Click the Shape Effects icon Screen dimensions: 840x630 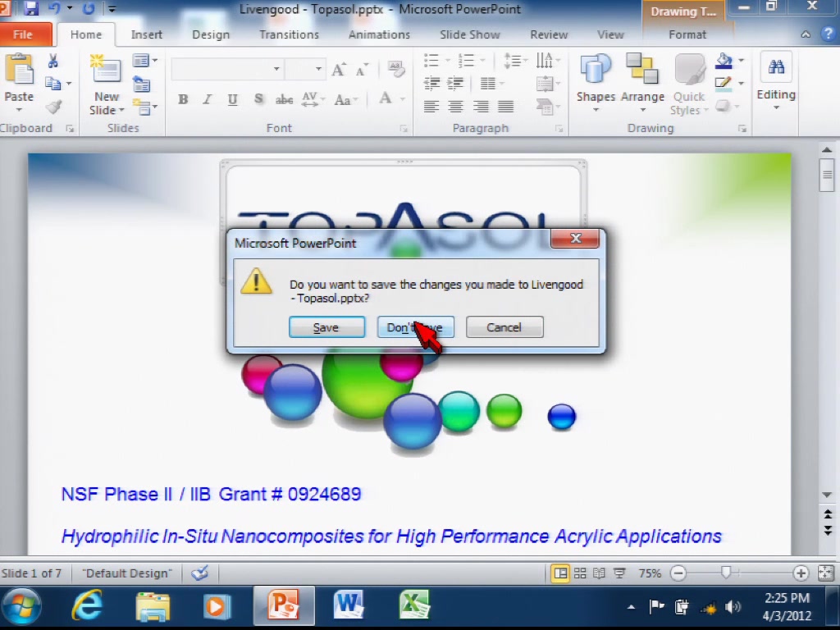tap(724, 106)
